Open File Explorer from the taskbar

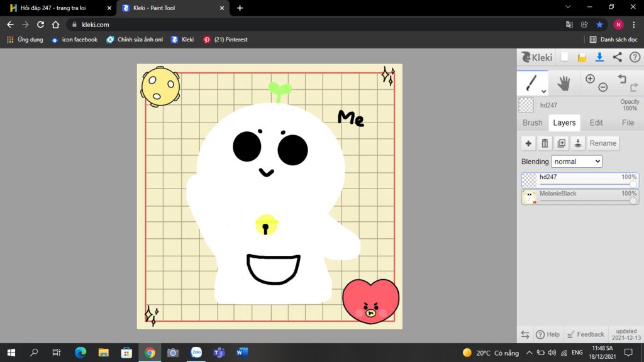[104, 353]
